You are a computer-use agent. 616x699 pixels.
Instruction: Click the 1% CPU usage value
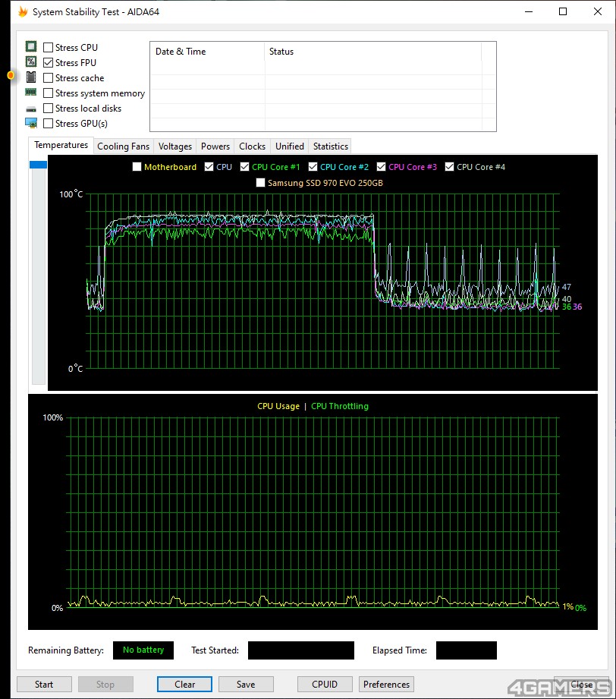568,606
